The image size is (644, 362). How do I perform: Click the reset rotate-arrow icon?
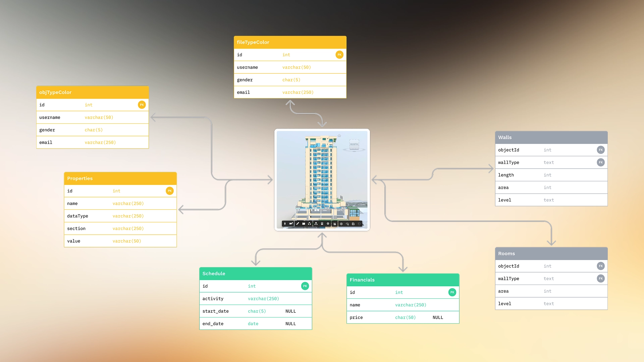pos(359,224)
